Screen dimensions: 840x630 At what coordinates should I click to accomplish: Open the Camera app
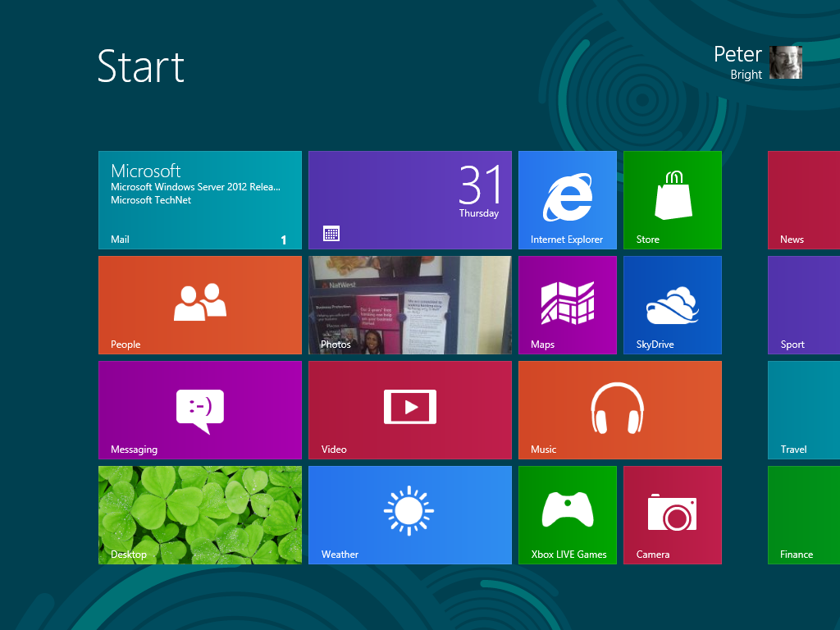point(672,514)
